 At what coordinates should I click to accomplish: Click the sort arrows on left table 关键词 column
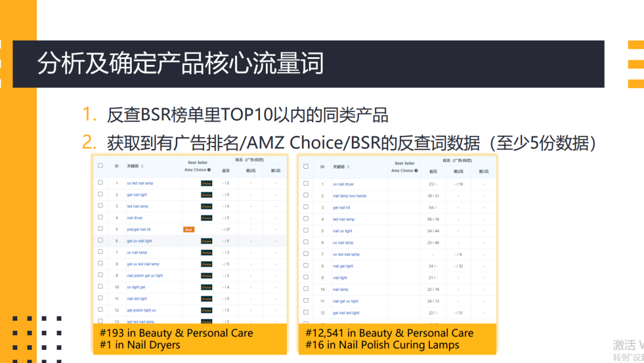point(142,166)
